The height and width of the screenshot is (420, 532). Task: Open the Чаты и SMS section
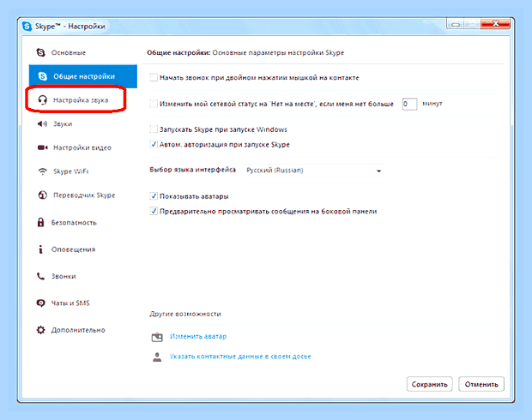70,303
